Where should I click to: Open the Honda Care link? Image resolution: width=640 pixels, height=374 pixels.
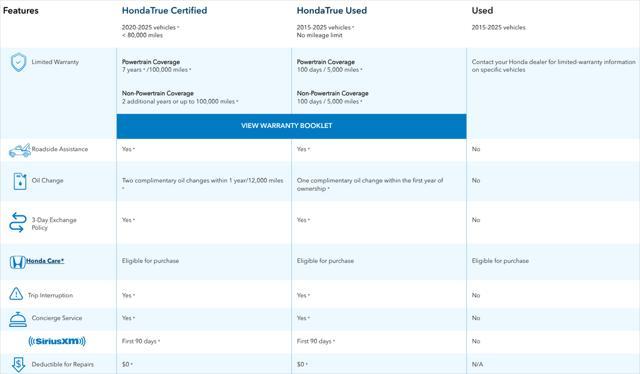tap(45, 261)
